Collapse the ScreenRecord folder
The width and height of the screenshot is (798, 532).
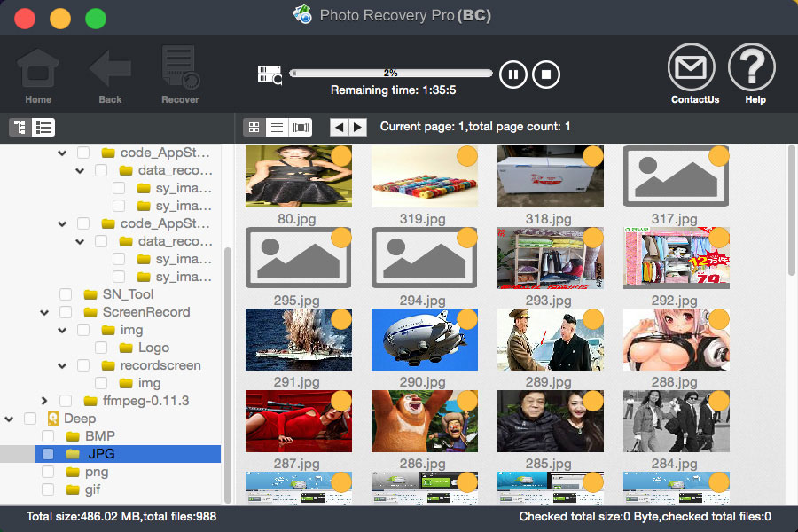(44, 313)
